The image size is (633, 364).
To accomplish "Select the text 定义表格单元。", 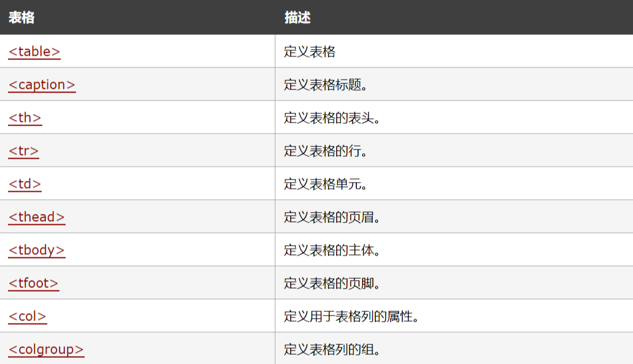I will tap(325, 184).
